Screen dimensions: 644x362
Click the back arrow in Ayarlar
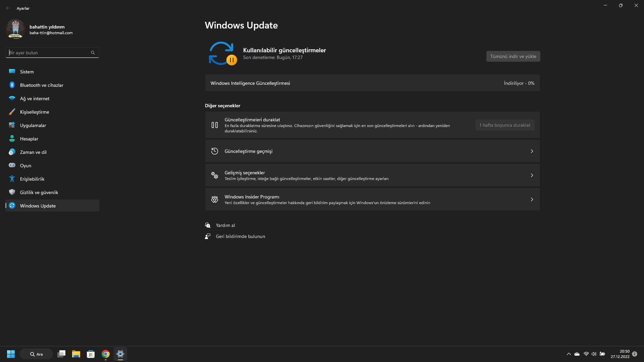[8, 8]
